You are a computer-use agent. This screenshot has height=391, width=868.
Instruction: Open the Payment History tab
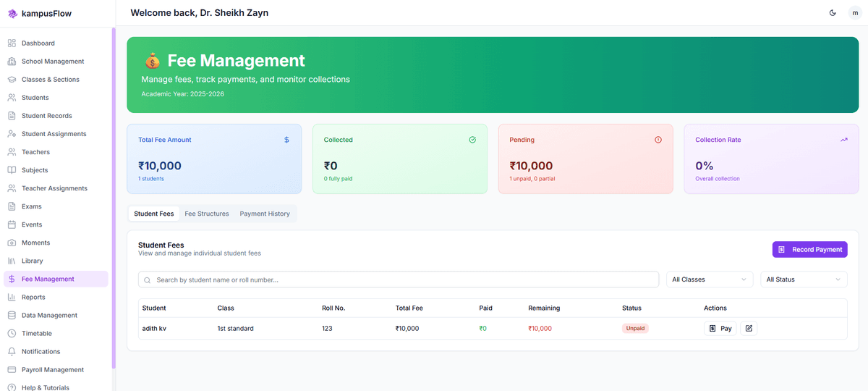[265, 214]
